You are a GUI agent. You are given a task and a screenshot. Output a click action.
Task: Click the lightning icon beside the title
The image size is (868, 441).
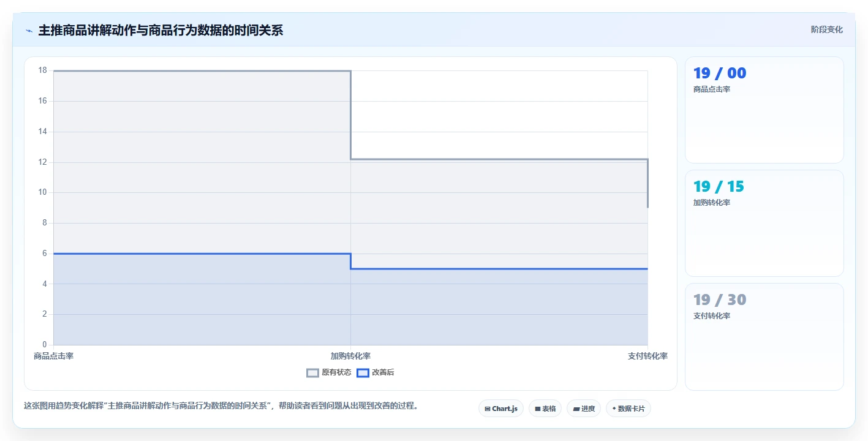[x=29, y=31]
